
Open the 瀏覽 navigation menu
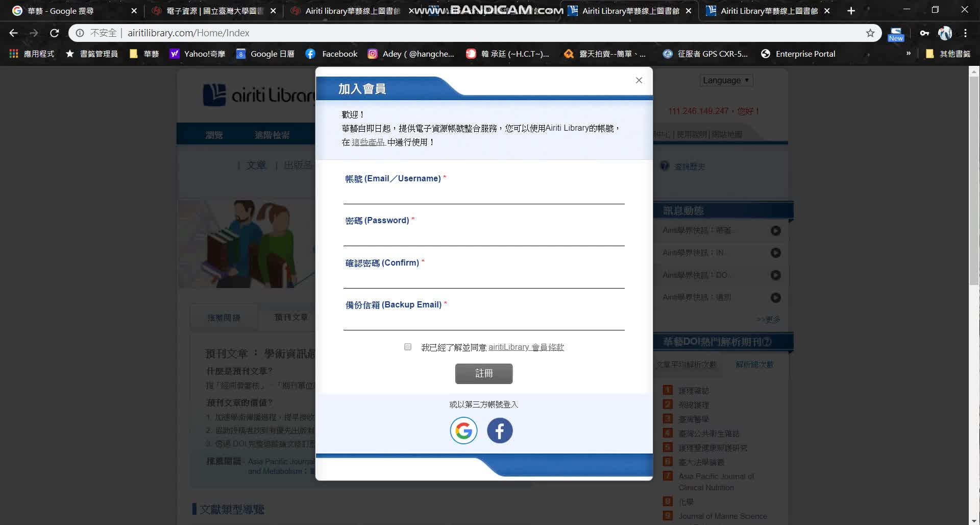click(214, 135)
